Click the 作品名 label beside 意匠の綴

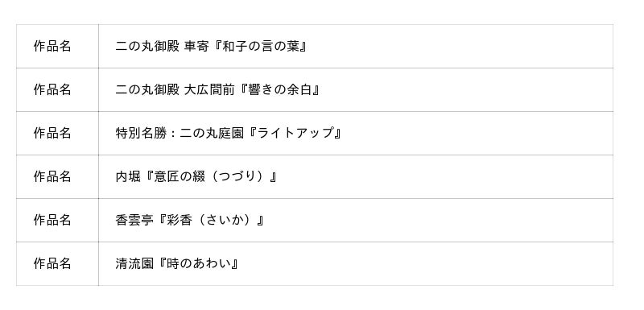coord(52,176)
